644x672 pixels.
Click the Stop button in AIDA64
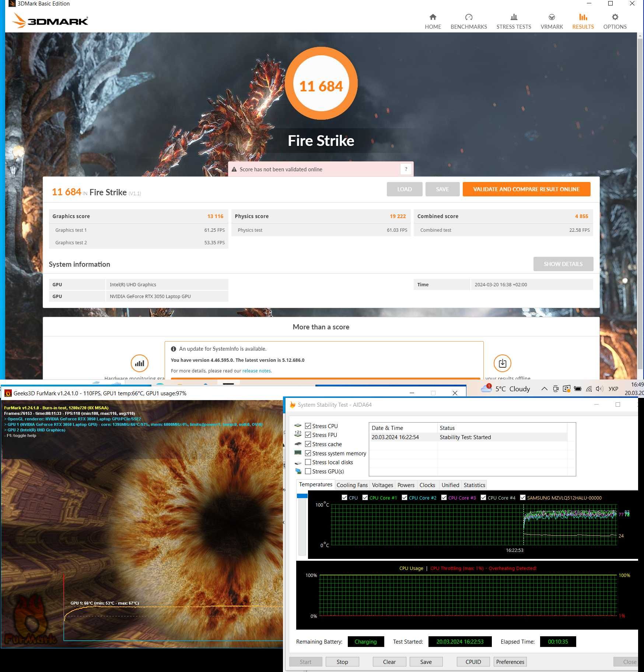coord(342,662)
